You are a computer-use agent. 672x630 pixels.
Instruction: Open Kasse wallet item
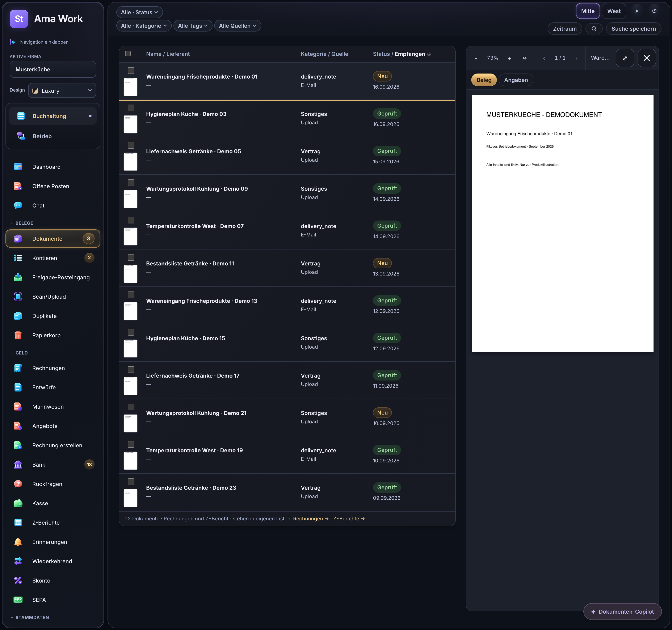click(53, 503)
